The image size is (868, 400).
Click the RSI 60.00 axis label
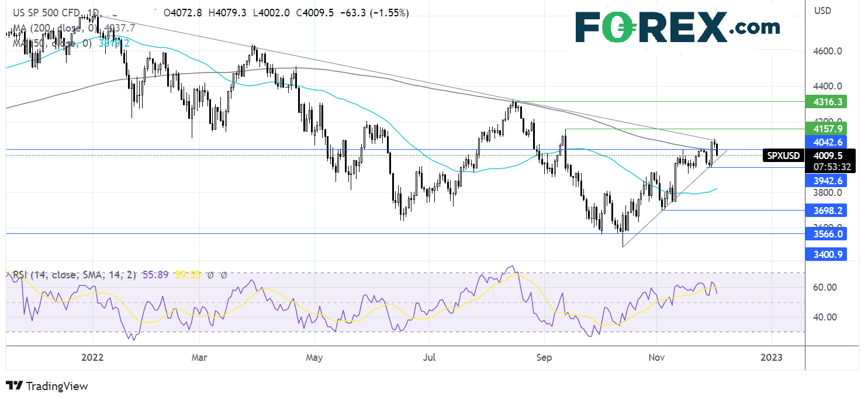(x=825, y=287)
